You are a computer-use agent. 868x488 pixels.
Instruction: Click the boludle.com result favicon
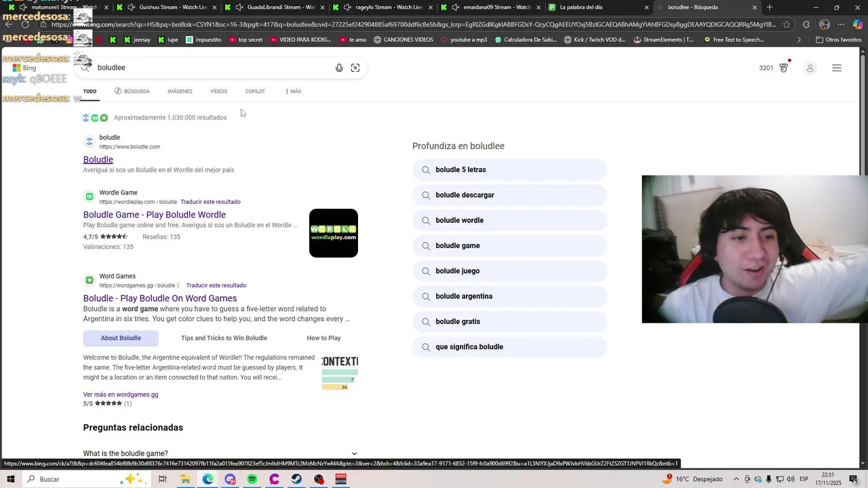click(89, 142)
